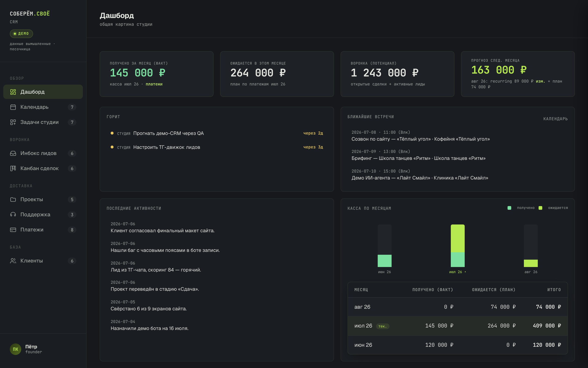Click the yellow dot beside Прогнать демо-CRM

point(112,133)
